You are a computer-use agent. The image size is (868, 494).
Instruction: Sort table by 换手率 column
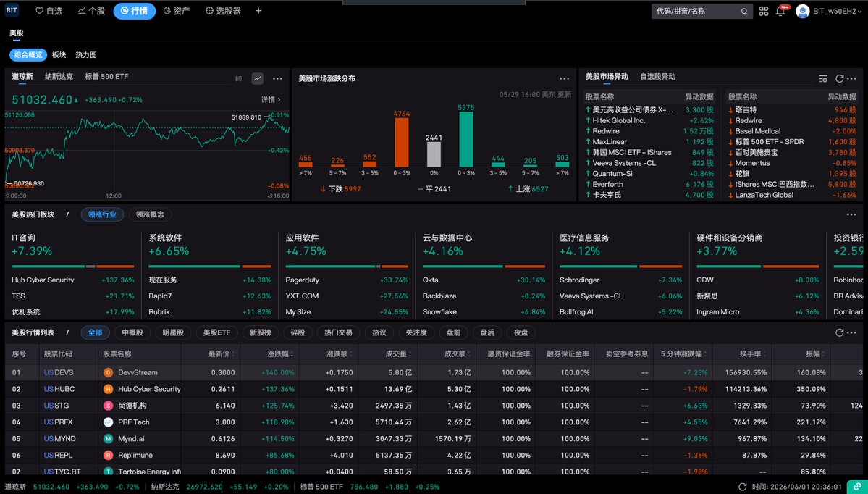tap(754, 354)
